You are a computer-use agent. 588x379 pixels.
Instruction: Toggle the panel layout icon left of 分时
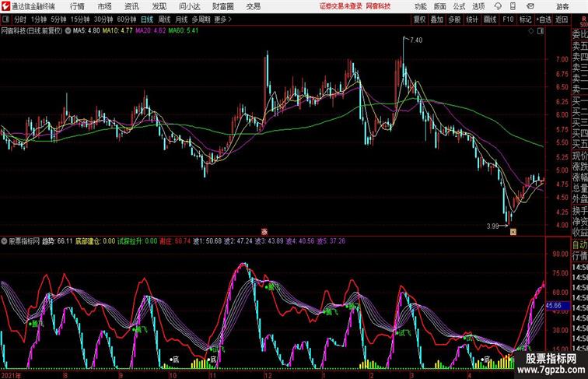5,19
